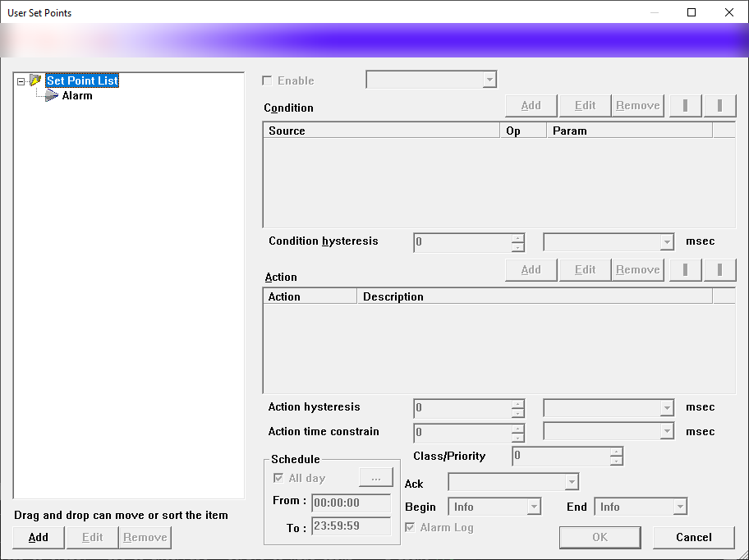Toggle the Alarm Log checkbox
This screenshot has height=560, width=749.
pyautogui.click(x=410, y=527)
